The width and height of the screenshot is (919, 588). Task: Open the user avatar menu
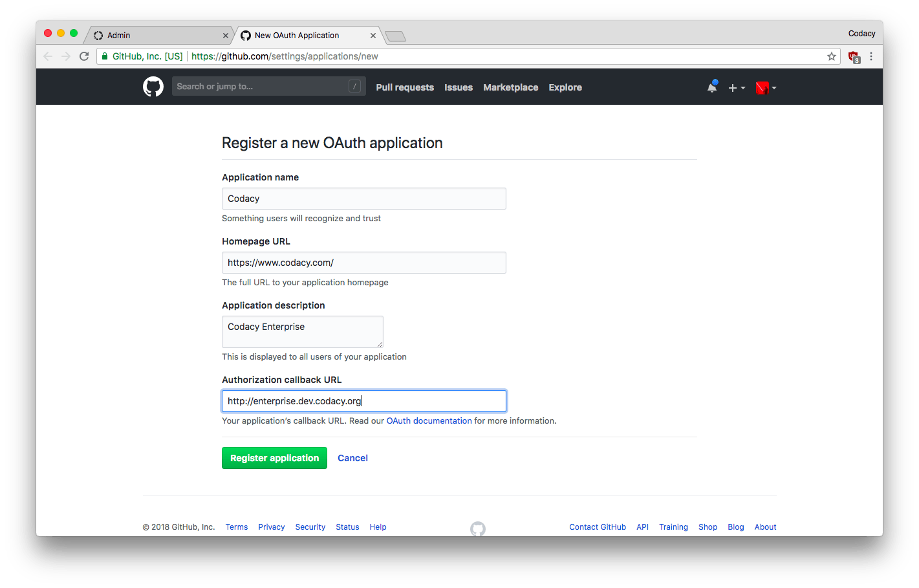[x=766, y=87]
